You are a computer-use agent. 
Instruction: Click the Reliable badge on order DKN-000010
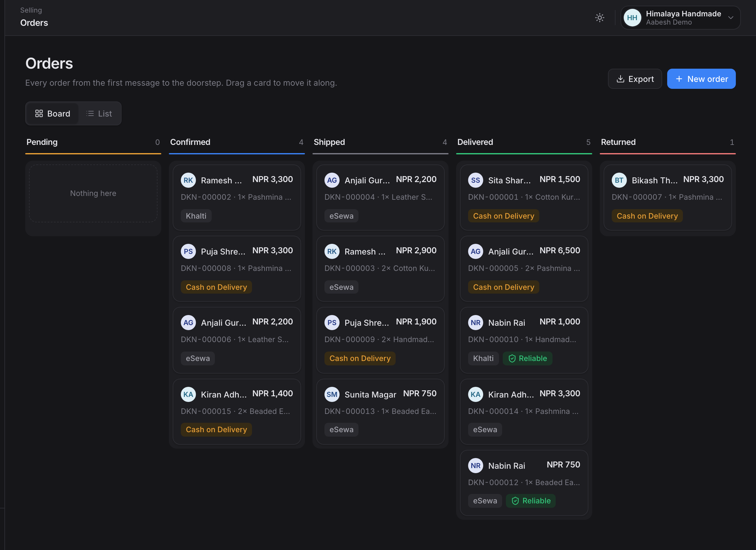(x=527, y=358)
